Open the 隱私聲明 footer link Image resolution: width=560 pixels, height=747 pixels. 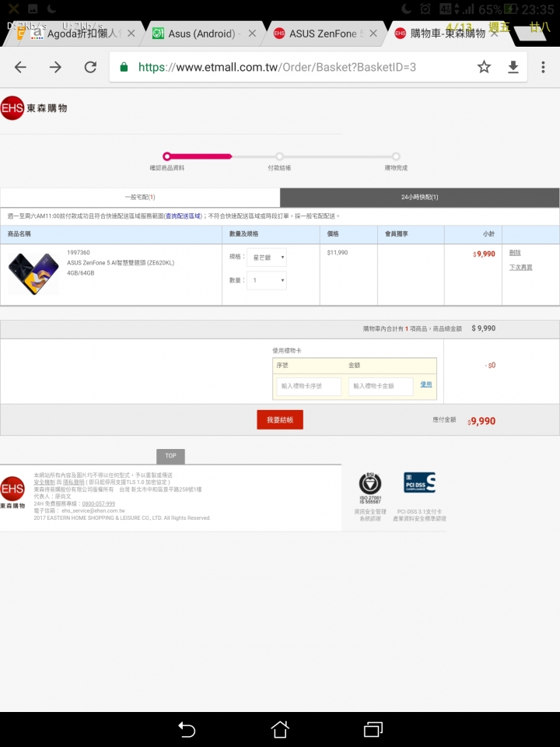point(74,482)
